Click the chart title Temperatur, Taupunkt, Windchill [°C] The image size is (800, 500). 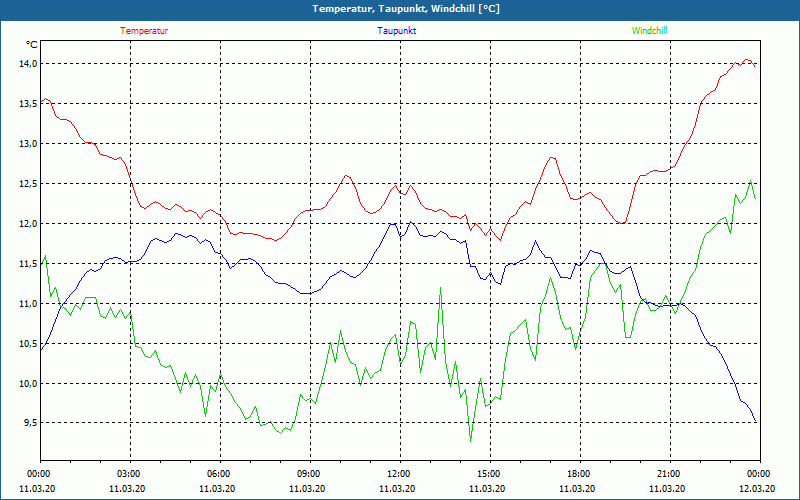pyautogui.click(x=406, y=9)
